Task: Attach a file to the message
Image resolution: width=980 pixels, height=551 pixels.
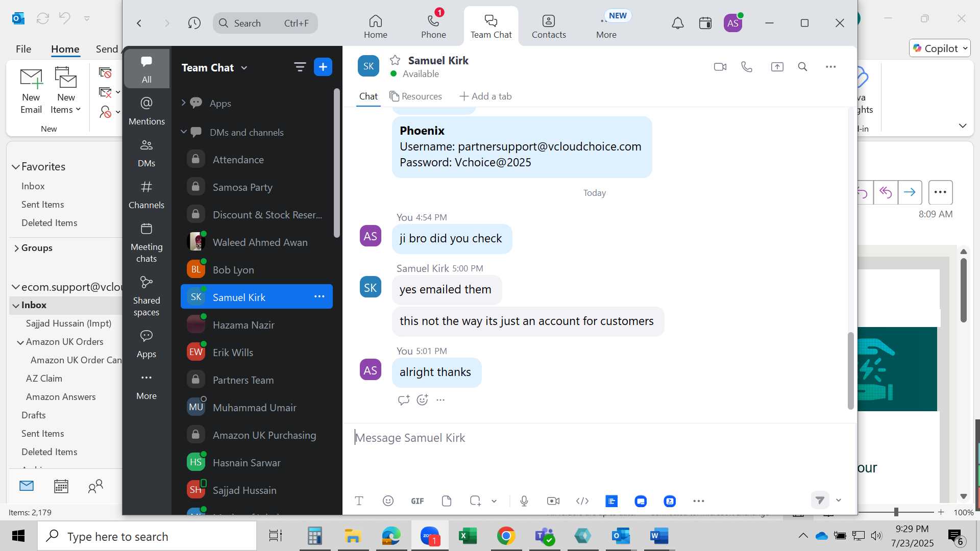Action: pos(447,501)
